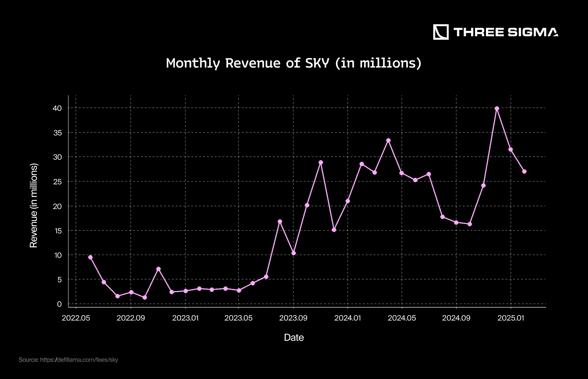Viewport: 588px width, 379px height.
Task: Click the Revenue (in millions) y-axis title
Action: tap(34, 206)
